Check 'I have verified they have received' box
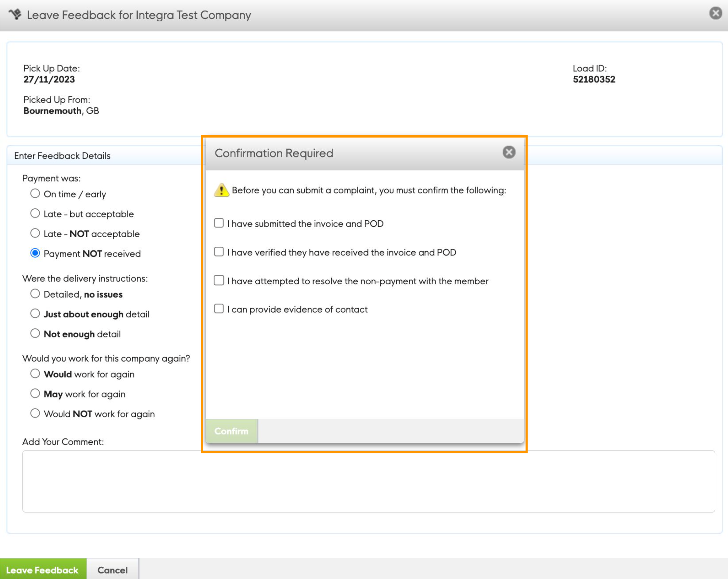Image resolution: width=728 pixels, height=579 pixels. 219,252
